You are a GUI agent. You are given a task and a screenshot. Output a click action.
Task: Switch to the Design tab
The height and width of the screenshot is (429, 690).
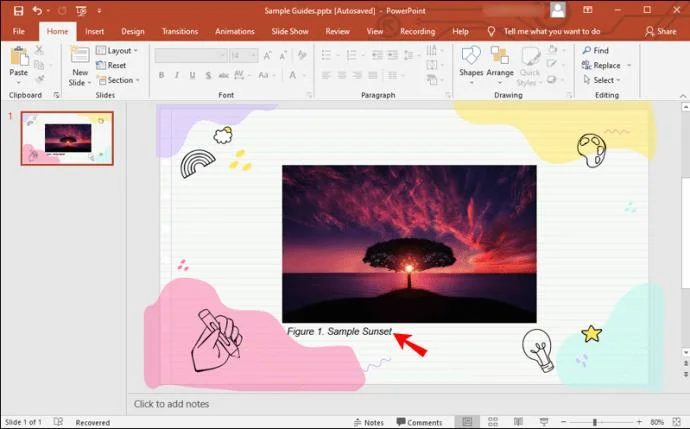coord(132,31)
